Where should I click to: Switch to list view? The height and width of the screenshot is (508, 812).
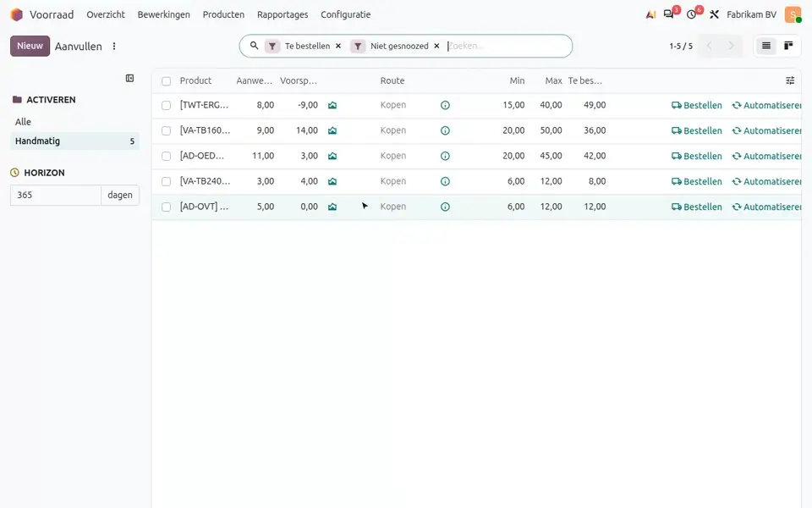pyautogui.click(x=766, y=46)
